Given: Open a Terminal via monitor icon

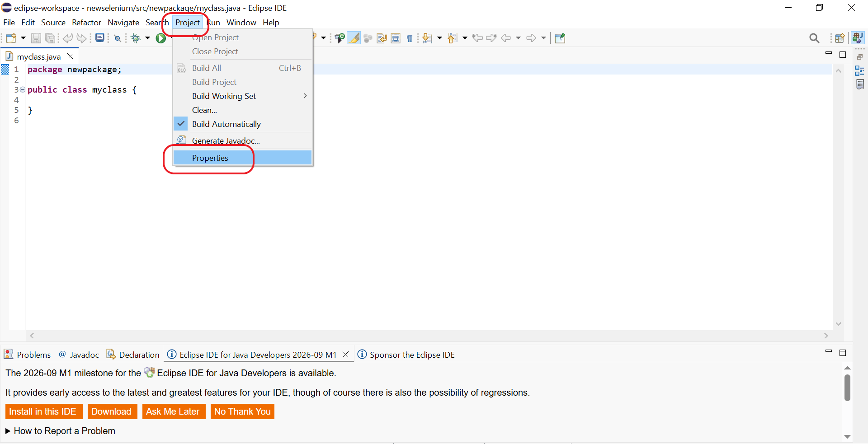Looking at the screenshot, I should [x=100, y=38].
